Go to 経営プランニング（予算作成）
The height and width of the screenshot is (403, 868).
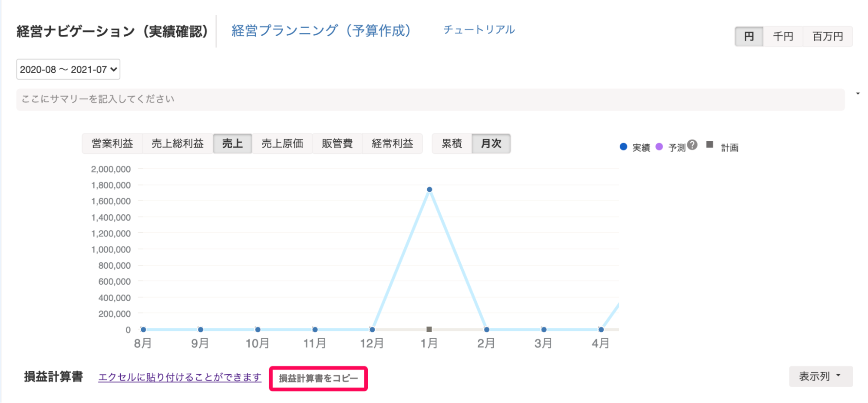[x=321, y=31]
